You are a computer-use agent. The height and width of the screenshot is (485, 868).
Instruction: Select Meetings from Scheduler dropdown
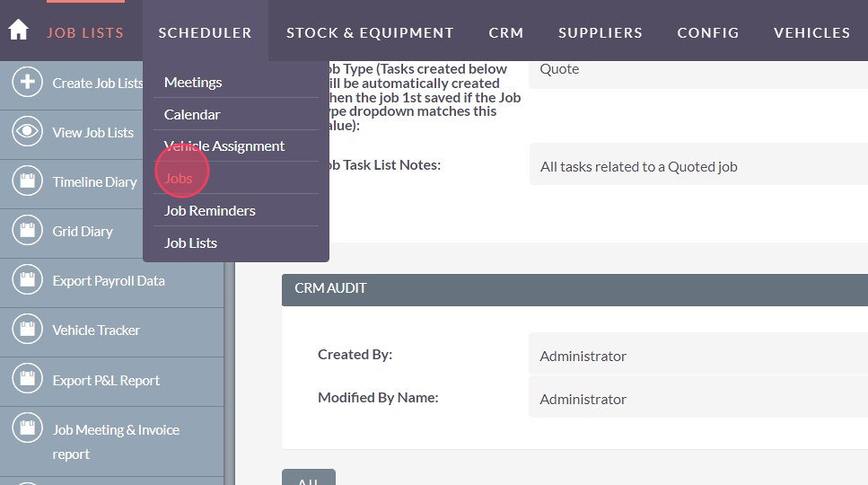click(193, 82)
